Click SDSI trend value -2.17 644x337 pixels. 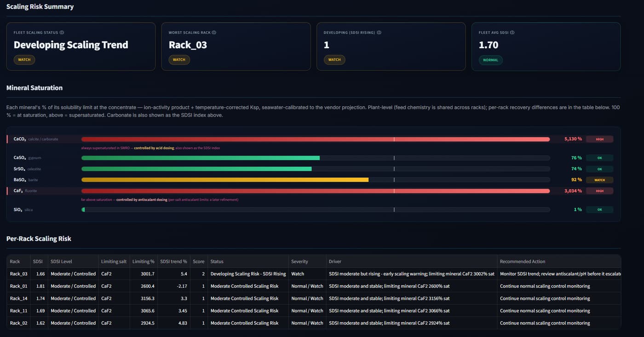tap(173, 286)
